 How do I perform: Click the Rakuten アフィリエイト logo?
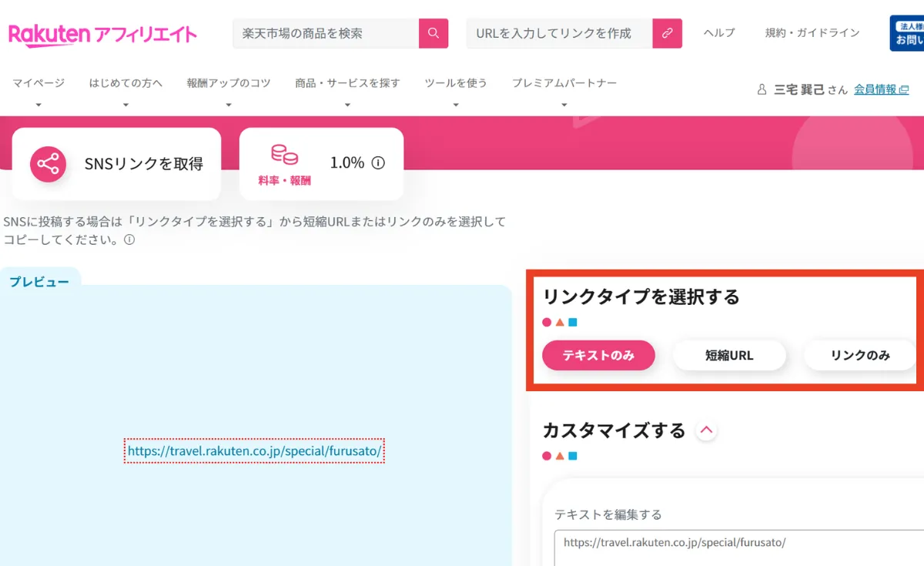point(102,35)
